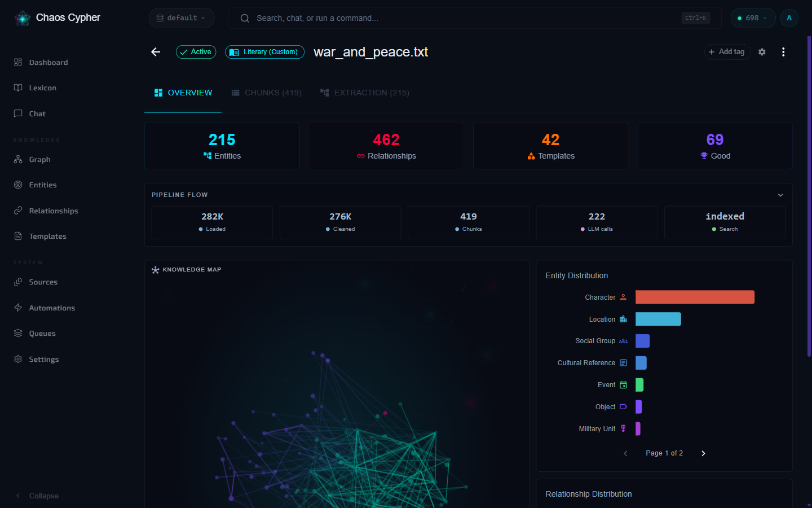Open the three-dot more options menu

tap(783, 52)
